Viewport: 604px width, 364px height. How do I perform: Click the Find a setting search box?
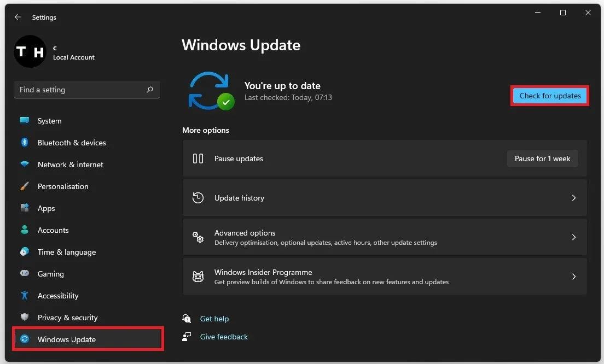(x=87, y=90)
